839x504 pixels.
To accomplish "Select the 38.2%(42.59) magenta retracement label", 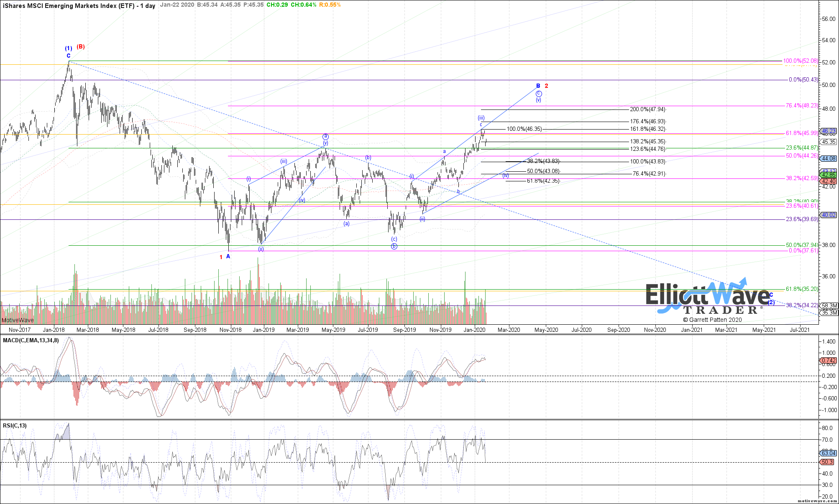I will pos(801,178).
